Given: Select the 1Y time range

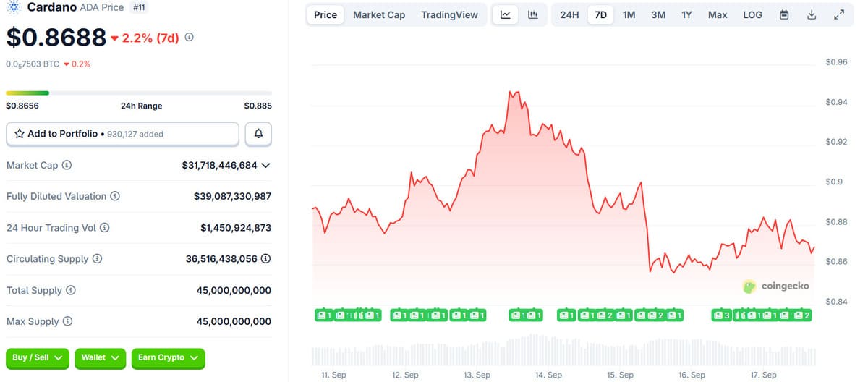Looking at the screenshot, I should pyautogui.click(x=686, y=14).
